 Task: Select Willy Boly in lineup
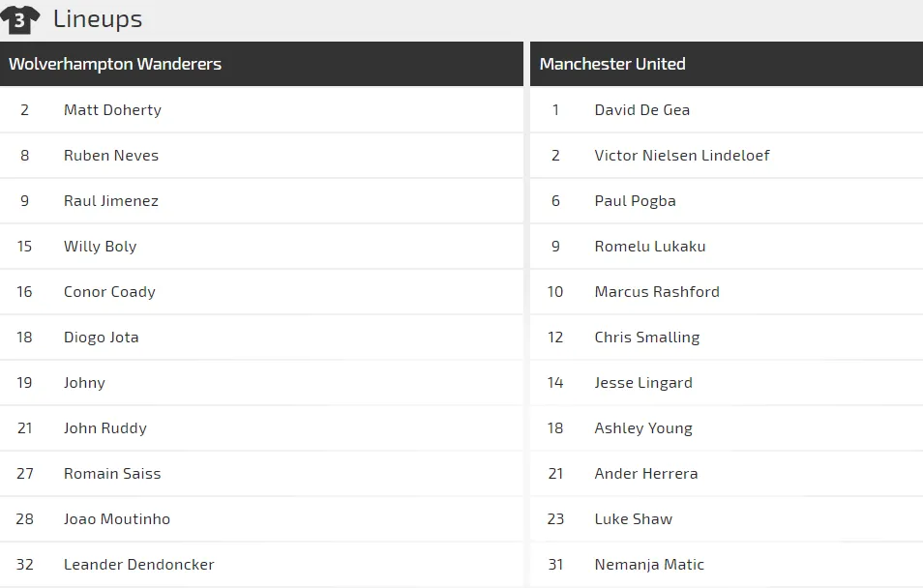pyautogui.click(x=101, y=247)
